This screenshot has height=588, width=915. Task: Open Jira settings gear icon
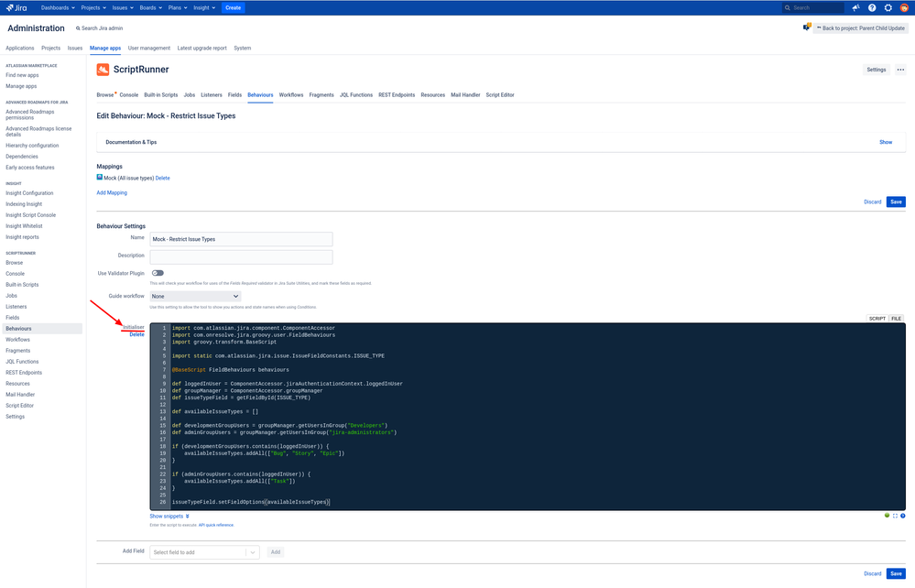click(x=887, y=7)
